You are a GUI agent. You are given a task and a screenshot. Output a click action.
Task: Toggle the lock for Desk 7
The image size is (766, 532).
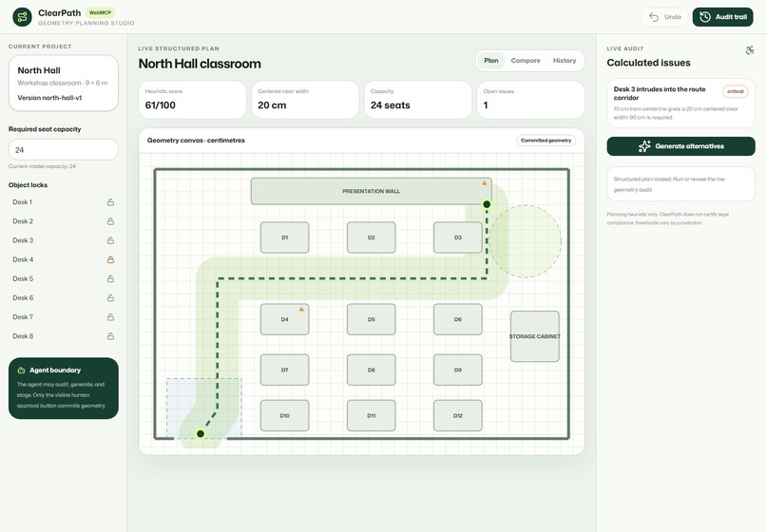pos(110,317)
